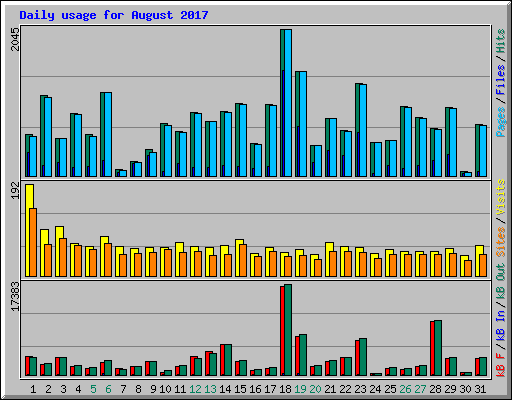Click the green kB Out bar for day 28
This screenshot has height=400, width=512.
[438, 348]
